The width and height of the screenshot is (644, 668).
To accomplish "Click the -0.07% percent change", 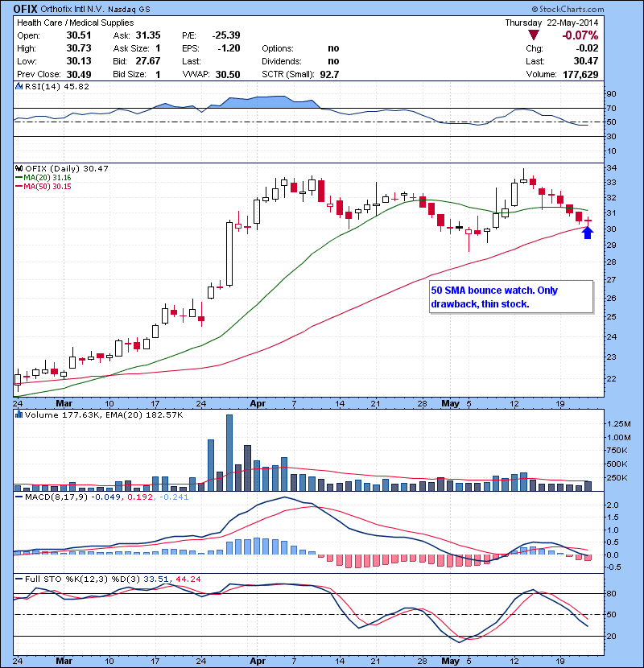I will pyautogui.click(x=580, y=35).
